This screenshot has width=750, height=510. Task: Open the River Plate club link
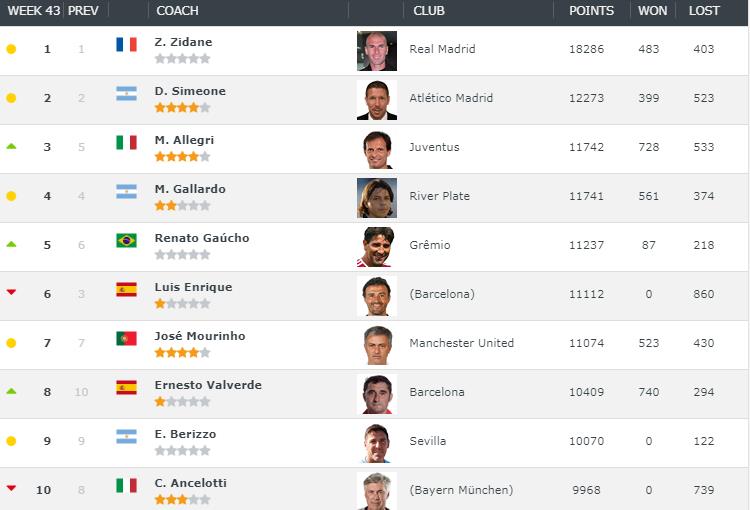439,196
